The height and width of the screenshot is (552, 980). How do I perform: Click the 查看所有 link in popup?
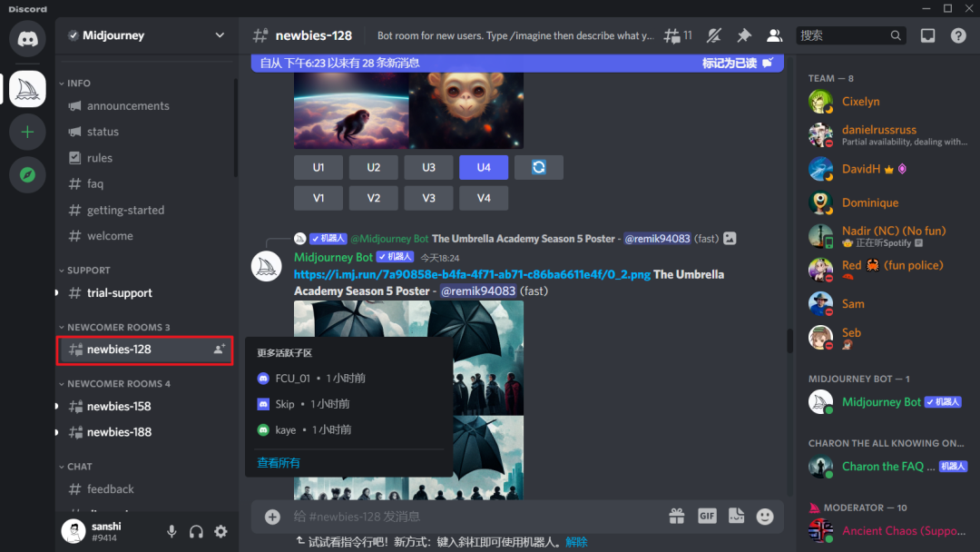[279, 463]
